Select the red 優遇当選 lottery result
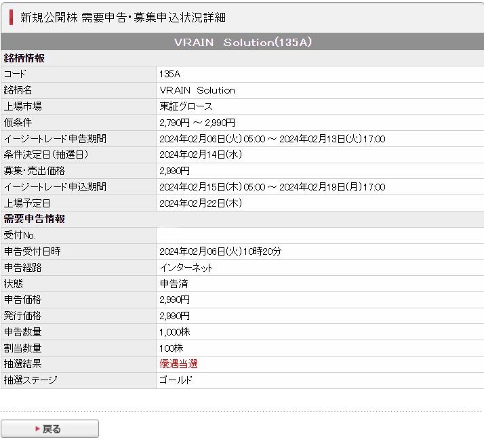The width and height of the screenshot is (484, 448). coord(178,364)
